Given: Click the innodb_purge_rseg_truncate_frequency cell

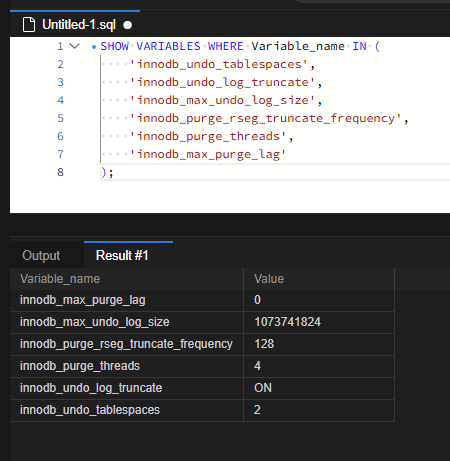Looking at the screenshot, I should 127,344.
